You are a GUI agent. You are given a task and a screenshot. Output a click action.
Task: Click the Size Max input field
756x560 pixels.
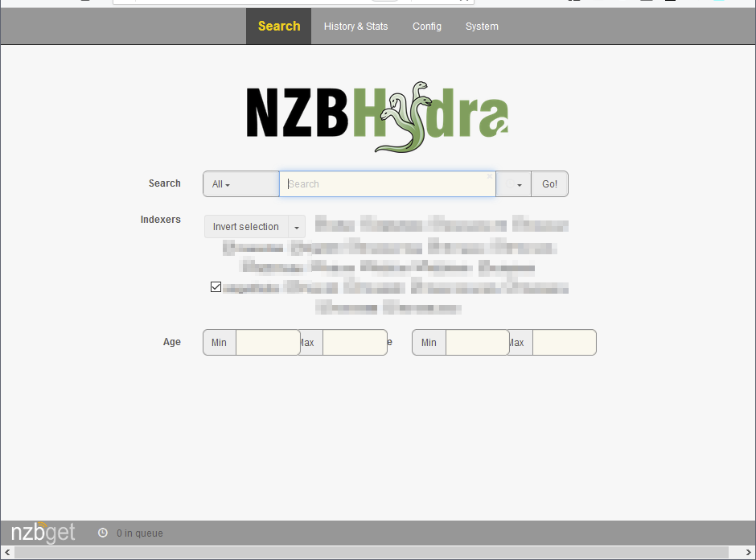pos(564,343)
